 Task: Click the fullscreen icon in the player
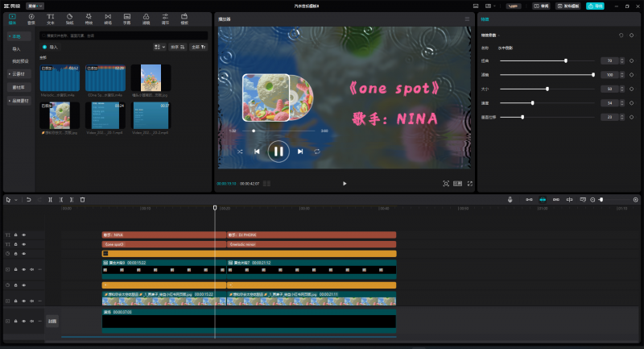[x=470, y=183]
